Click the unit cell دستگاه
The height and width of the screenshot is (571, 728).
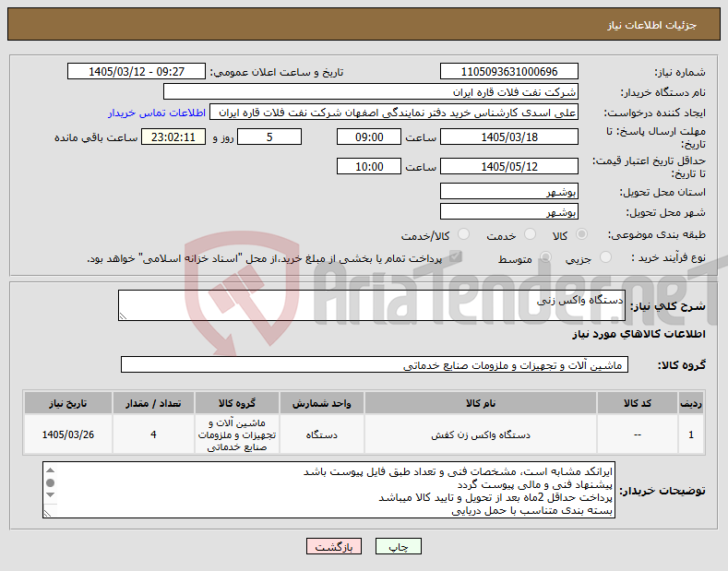(322, 435)
